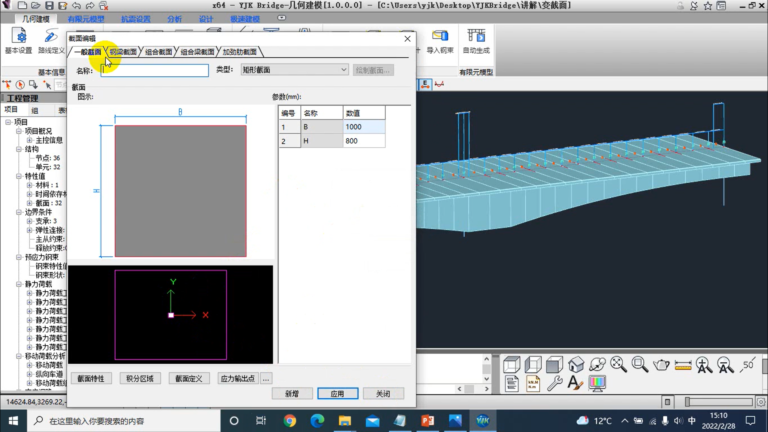Click the zoom window magnifier icon
The width and height of the screenshot is (768, 432).
pyautogui.click(x=640, y=364)
